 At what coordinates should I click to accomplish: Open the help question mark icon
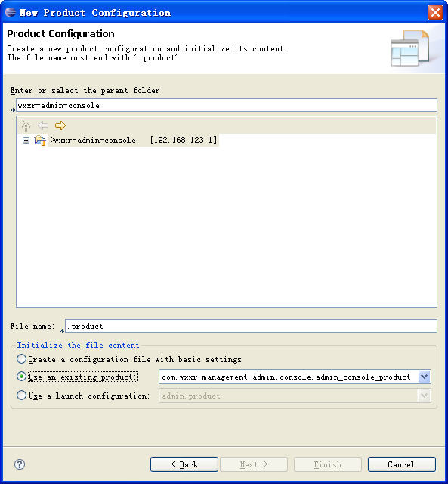point(20,464)
